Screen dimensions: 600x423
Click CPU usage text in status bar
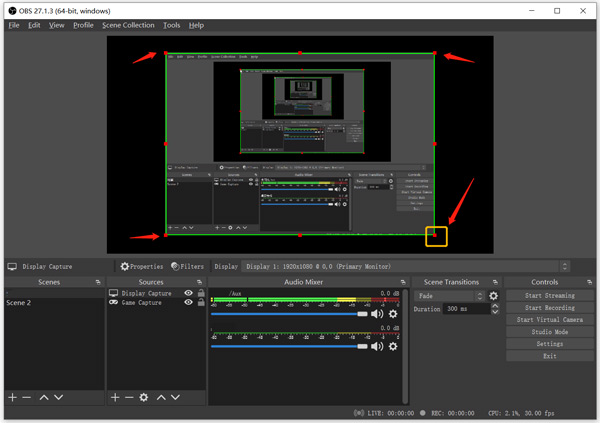coord(521,413)
